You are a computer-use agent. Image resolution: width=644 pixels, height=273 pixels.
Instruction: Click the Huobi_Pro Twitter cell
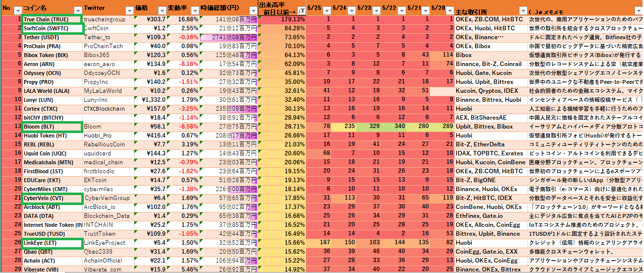coord(108,136)
